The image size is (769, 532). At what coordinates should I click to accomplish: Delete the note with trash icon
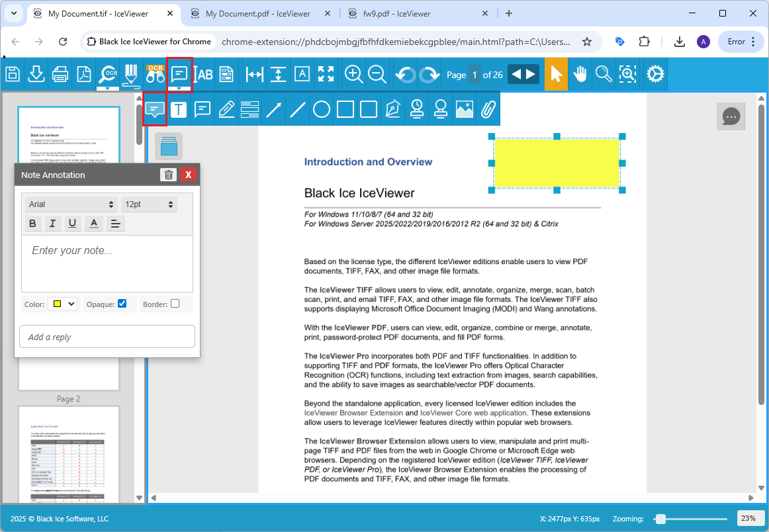(x=168, y=175)
